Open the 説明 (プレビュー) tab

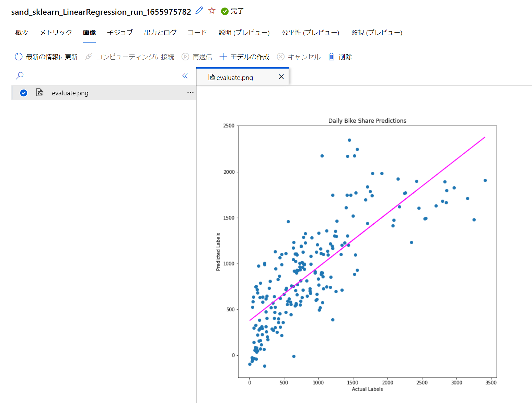244,33
